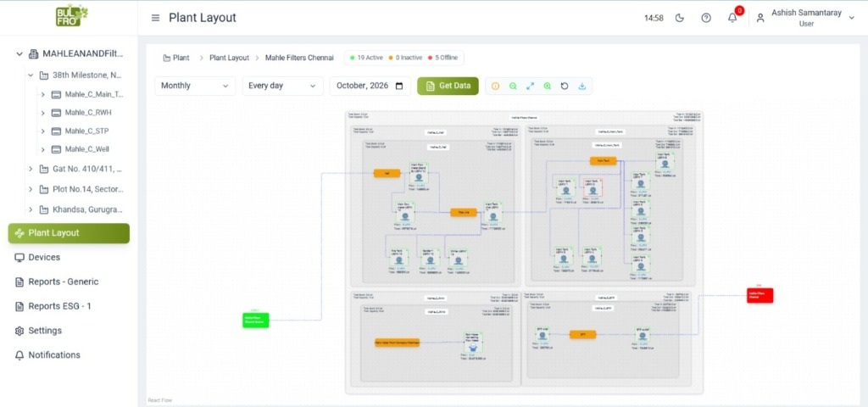
Task: Click the 19 Active status indicator
Action: pyautogui.click(x=366, y=58)
